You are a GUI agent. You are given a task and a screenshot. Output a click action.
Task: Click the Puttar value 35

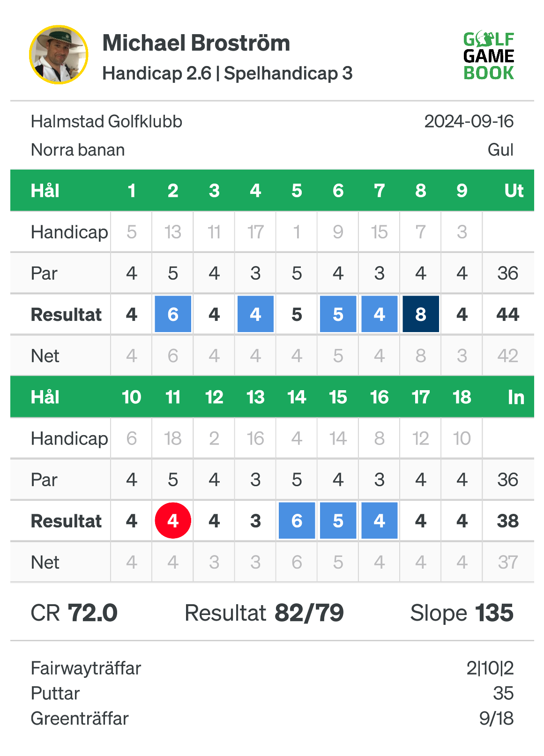click(x=503, y=693)
